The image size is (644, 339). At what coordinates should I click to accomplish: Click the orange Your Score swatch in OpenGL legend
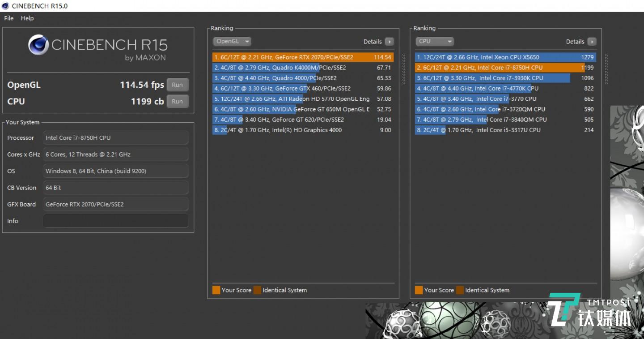216,290
